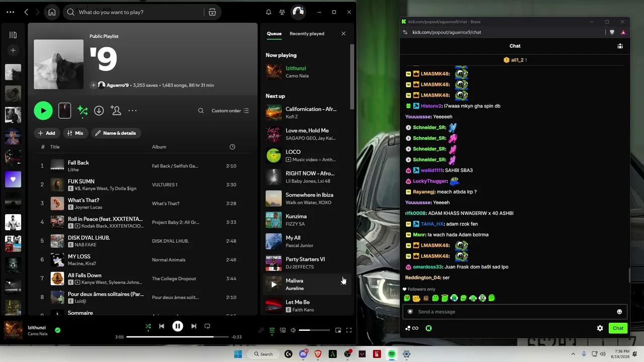The image size is (644, 362).
Task: Click the Add button under playlist controls
Action: point(47,133)
